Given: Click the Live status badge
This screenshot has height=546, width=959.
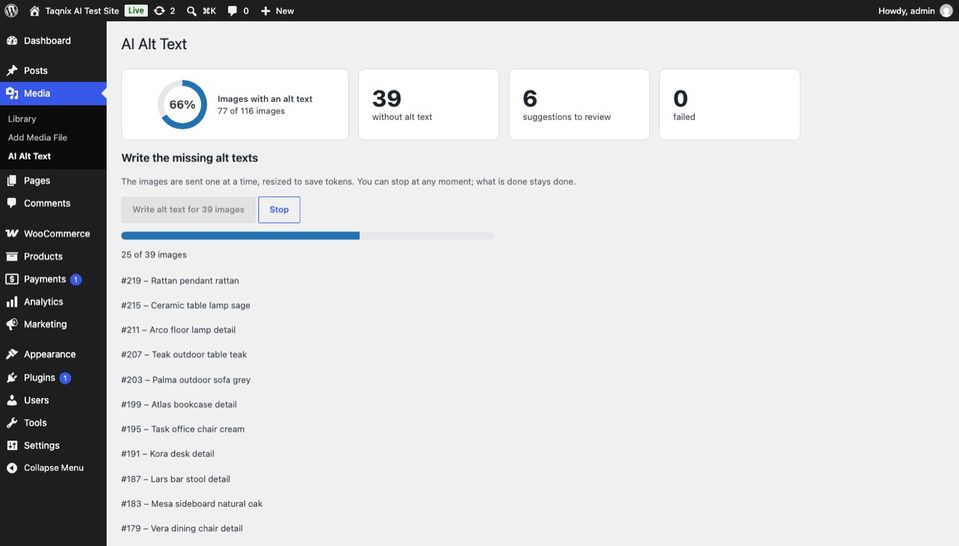Looking at the screenshot, I should (x=136, y=10).
